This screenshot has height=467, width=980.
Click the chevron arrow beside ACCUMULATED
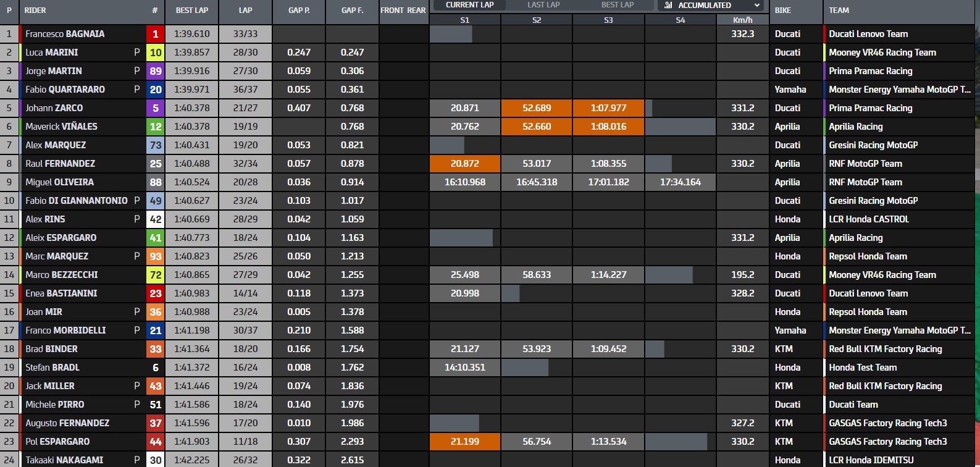point(757,5)
